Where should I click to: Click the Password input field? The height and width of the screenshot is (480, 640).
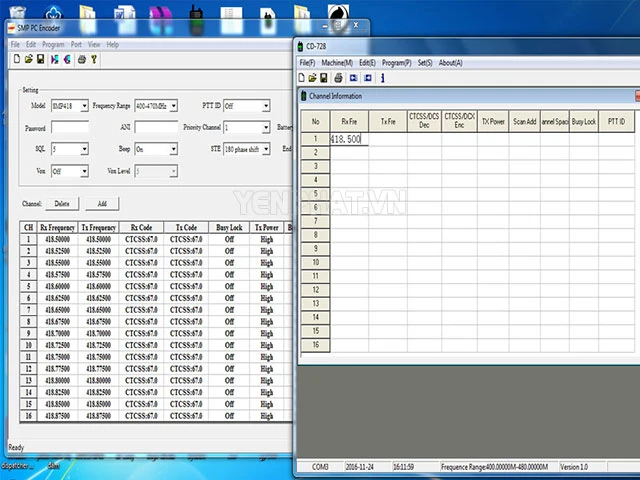pyautogui.click(x=69, y=127)
